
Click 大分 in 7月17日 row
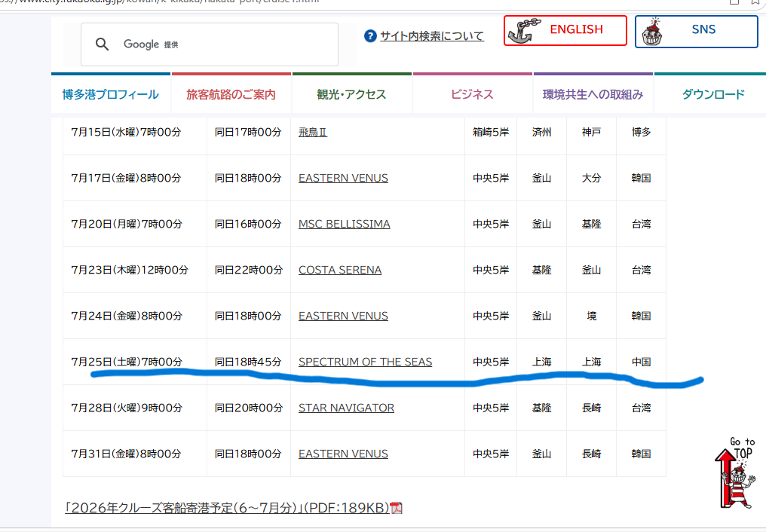click(x=592, y=178)
